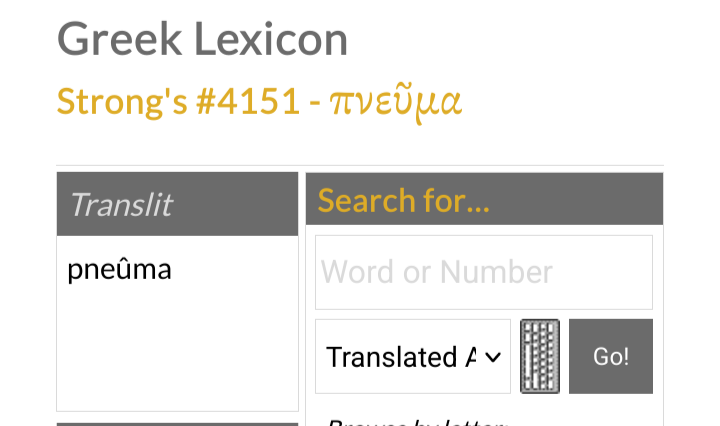This screenshot has width=720, height=426.
Task: Click the Browse by letter label
Action: coord(415,421)
